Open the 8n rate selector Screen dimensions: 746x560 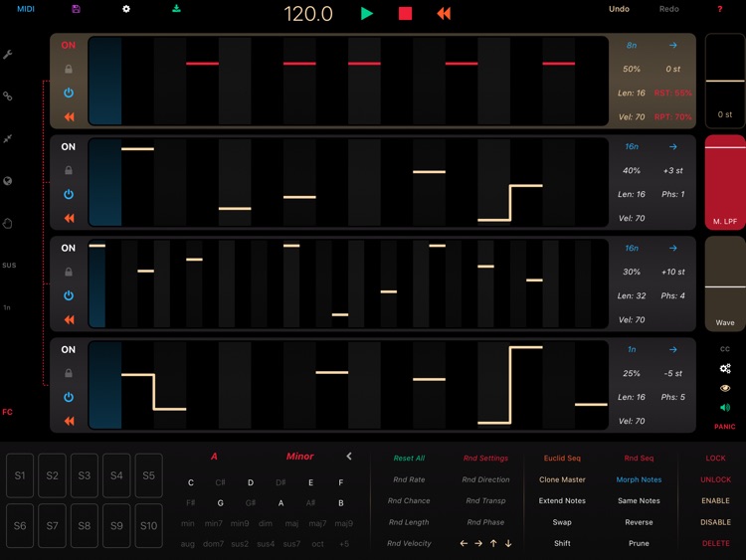click(632, 45)
